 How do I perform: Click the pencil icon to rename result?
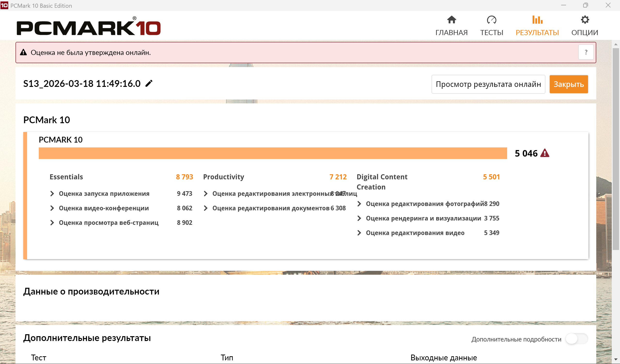pos(149,84)
